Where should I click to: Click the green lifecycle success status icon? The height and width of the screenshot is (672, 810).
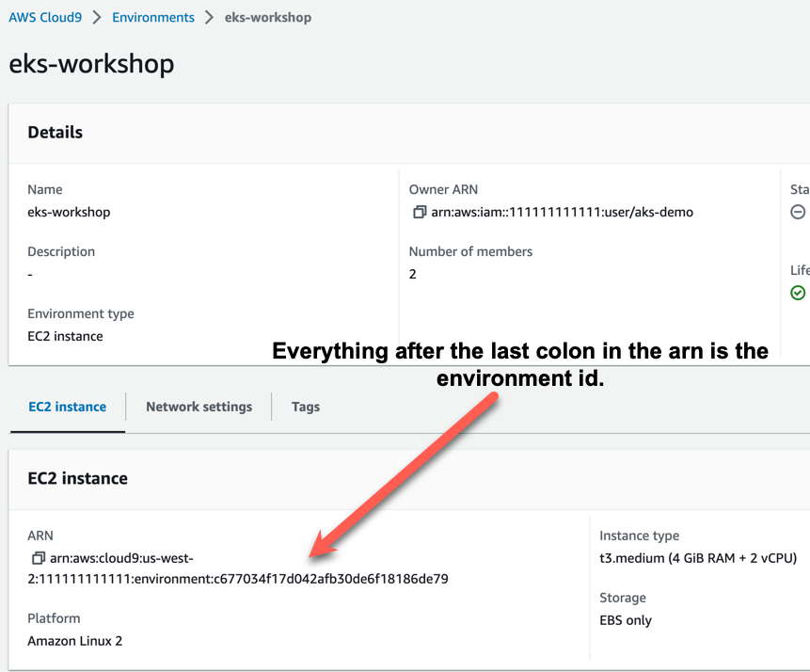pos(798,293)
